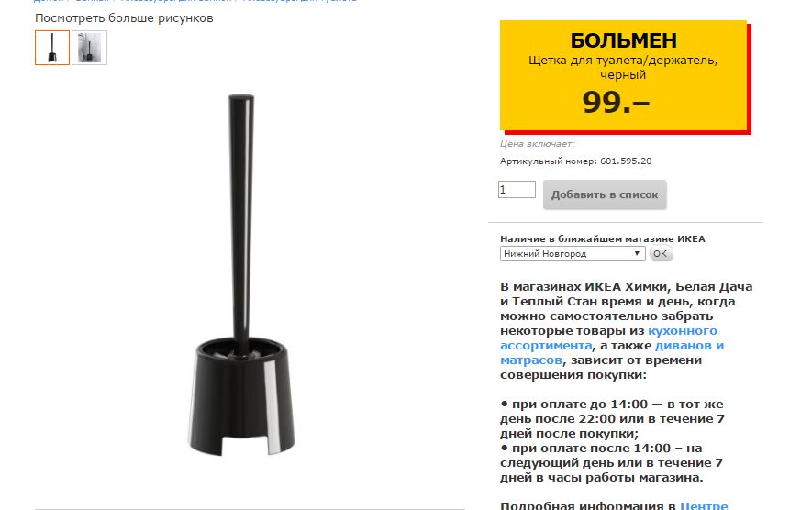
Task: Open the last breadcrumb link at the top
Action: pos(299,1)
